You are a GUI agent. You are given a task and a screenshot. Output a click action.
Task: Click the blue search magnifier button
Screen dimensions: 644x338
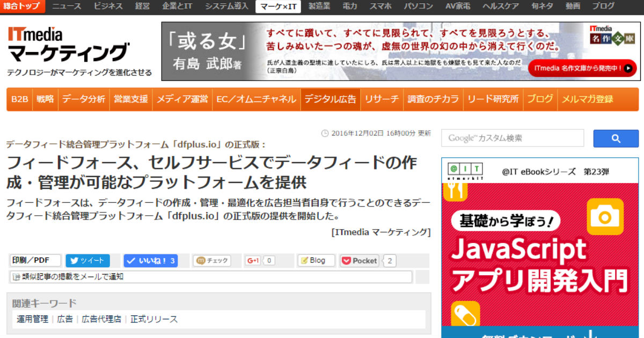616,138
